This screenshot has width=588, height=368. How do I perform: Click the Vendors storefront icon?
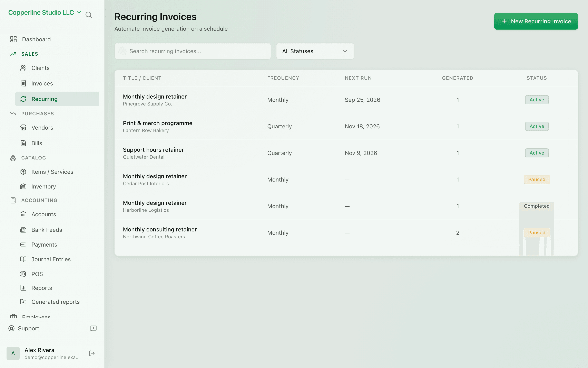click(23, 128)
